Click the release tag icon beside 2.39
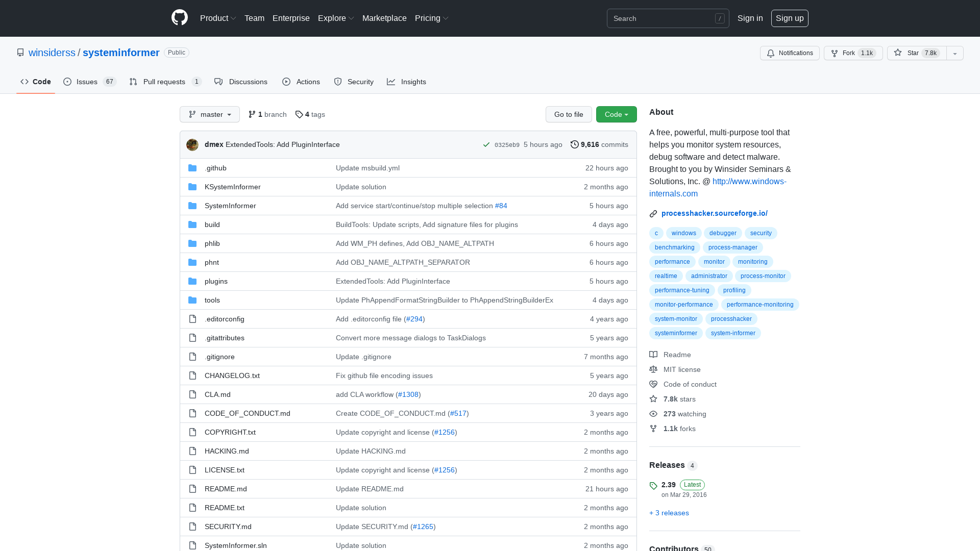 click(653, 485)
